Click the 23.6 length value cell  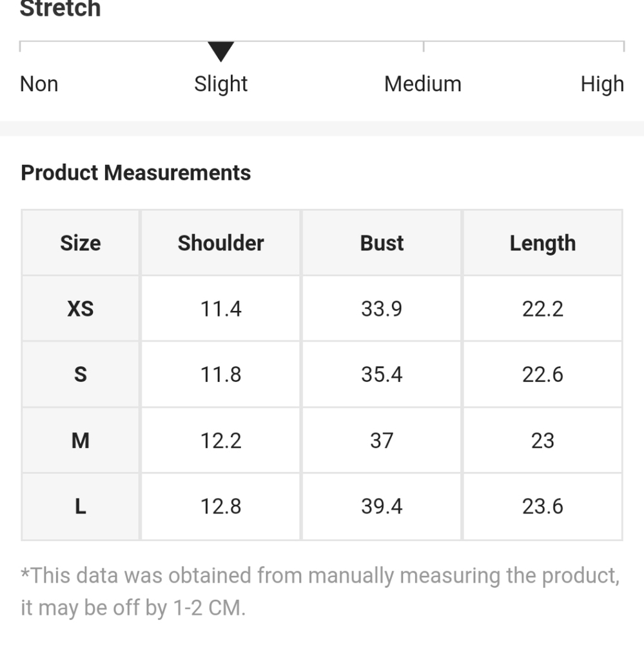pyautogui.click(x=543, y=506)
